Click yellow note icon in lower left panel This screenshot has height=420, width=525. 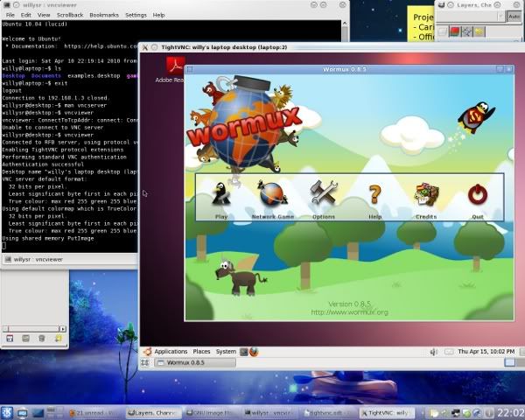pos(59,339)
